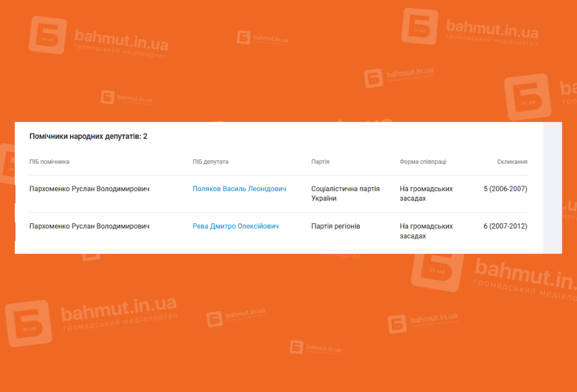
Task: Click the convocation value '6 (2007-2012)'
Action: (505, 226)
